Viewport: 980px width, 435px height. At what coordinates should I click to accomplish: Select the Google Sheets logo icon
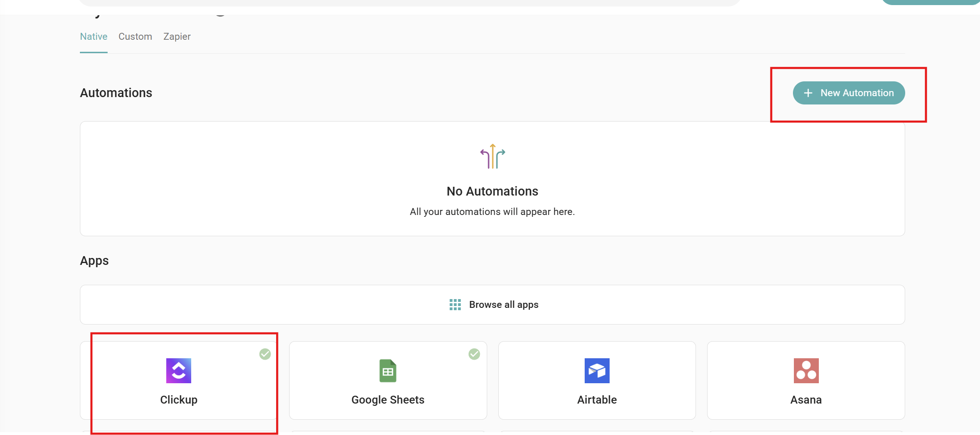[x=387, y=371]
